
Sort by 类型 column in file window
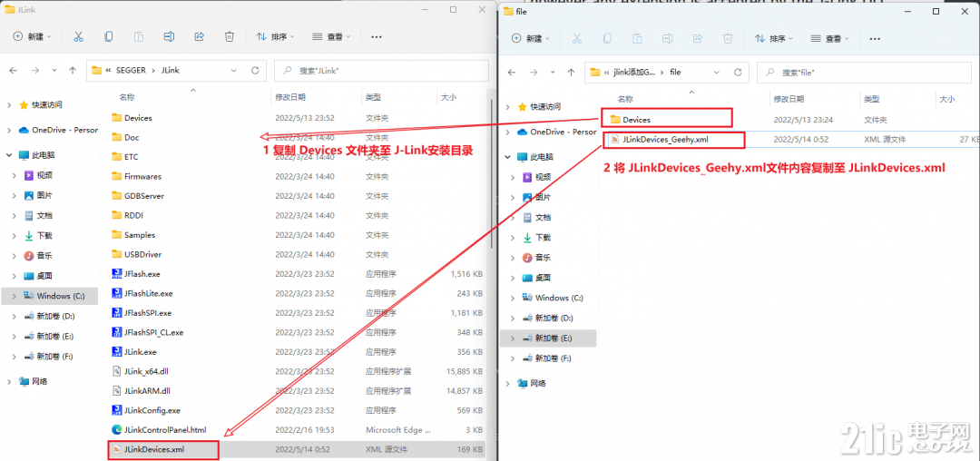(872, 99)
